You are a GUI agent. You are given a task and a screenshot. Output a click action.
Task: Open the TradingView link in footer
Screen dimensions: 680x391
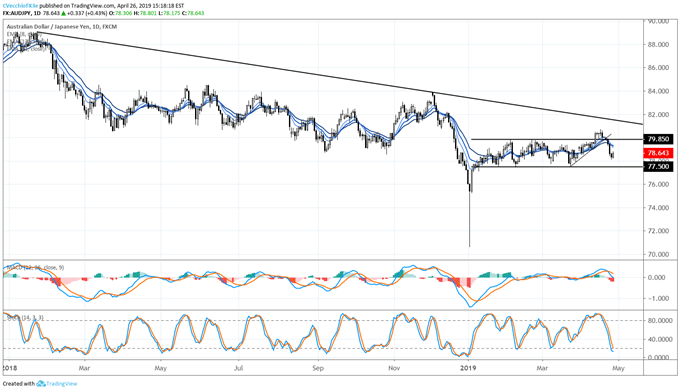coord(62,384)
